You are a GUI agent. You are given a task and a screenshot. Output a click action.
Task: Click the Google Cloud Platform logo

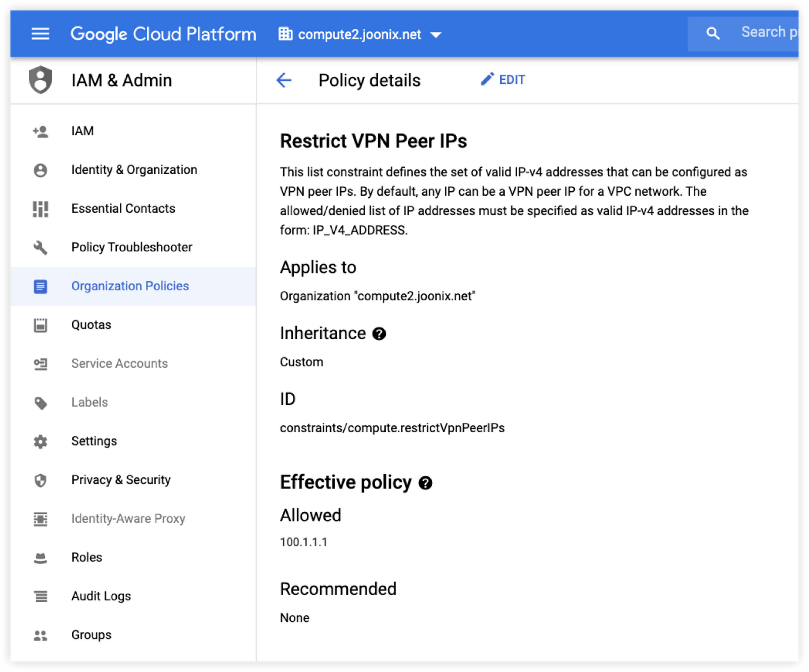point(163,34)
